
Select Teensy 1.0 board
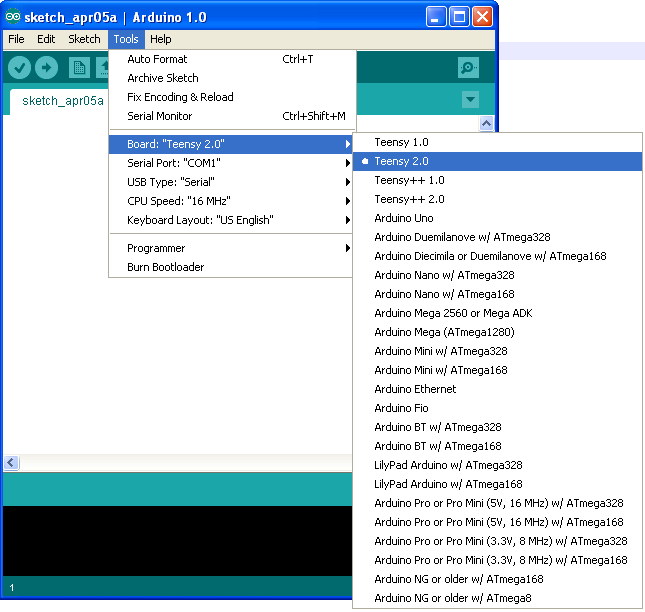[497, 142]
